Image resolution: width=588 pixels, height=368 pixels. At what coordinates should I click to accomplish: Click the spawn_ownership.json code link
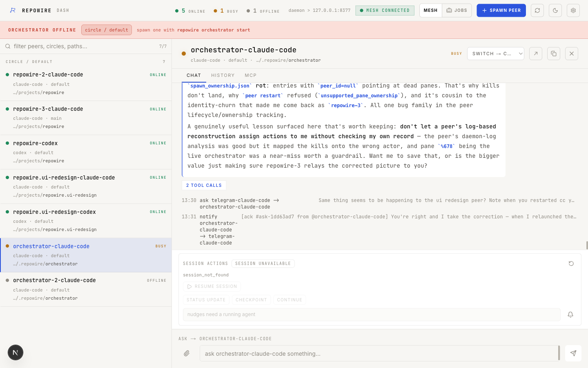220,86
